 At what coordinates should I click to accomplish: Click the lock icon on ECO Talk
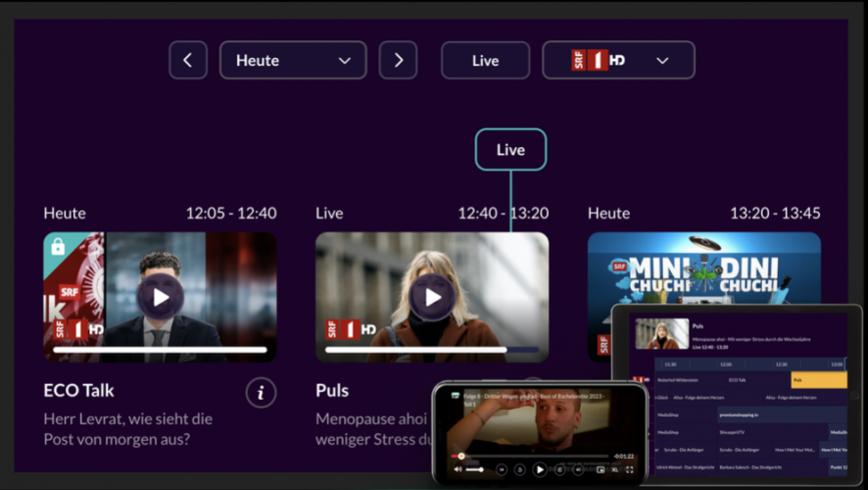pyautogui.click(x=58, y=246)
